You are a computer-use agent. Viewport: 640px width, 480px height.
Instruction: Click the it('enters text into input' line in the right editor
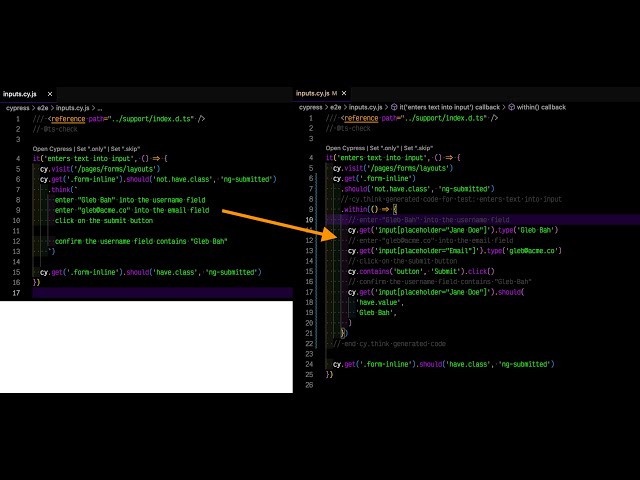[393, 158]
